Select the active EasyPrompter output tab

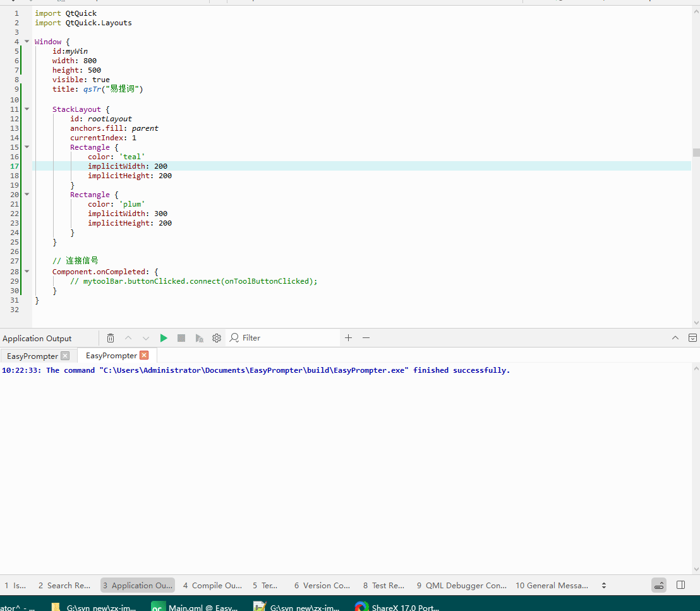(111, 356)
